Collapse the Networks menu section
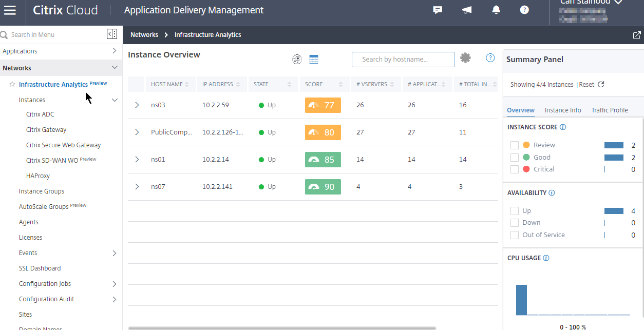644x330 pixels. click(x=115, y=68)
